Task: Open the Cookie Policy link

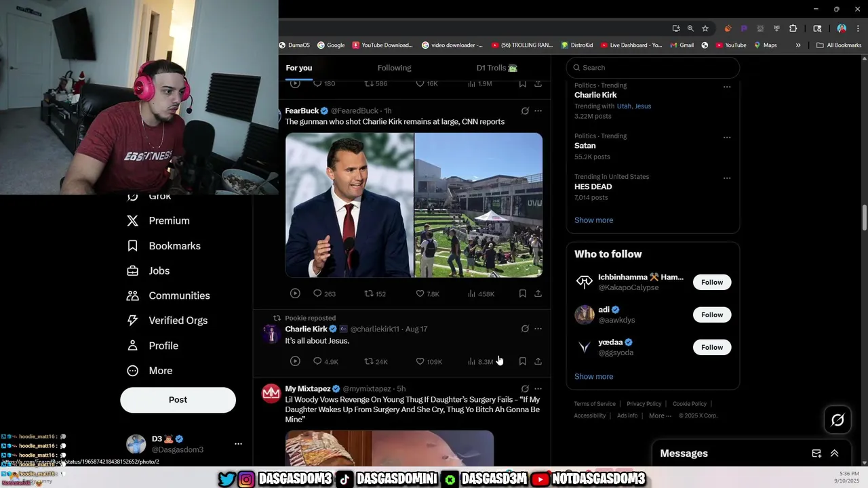Action: coord(689,404)
